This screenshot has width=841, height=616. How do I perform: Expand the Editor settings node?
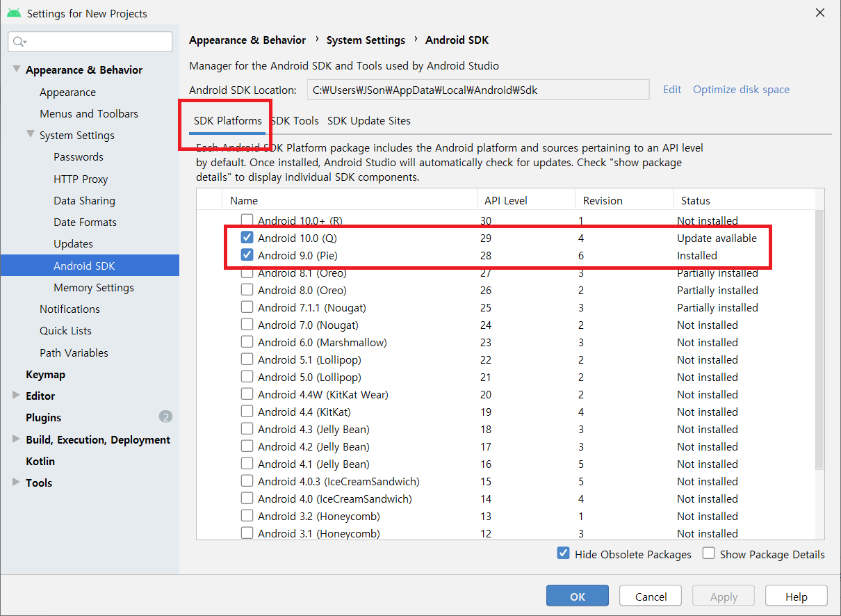(16, 396)
